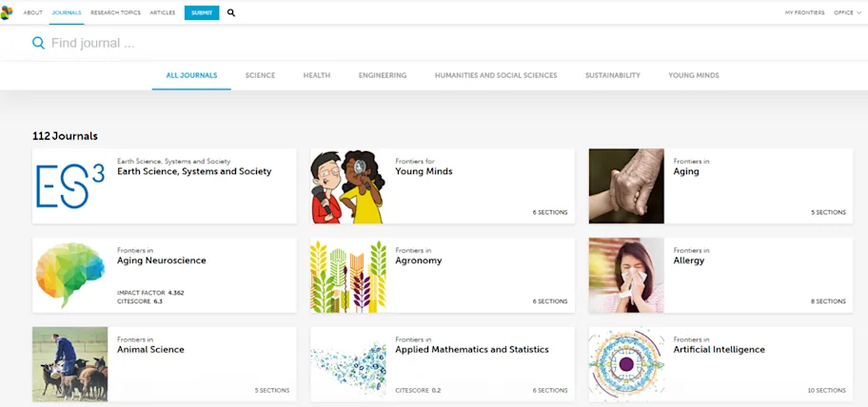Open the Journals menu

coord(67,12)
